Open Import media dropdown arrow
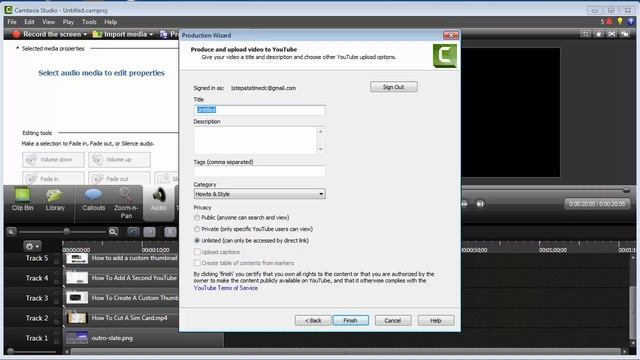The width and height of the screenshot is (640, 360). coord(151,34)
